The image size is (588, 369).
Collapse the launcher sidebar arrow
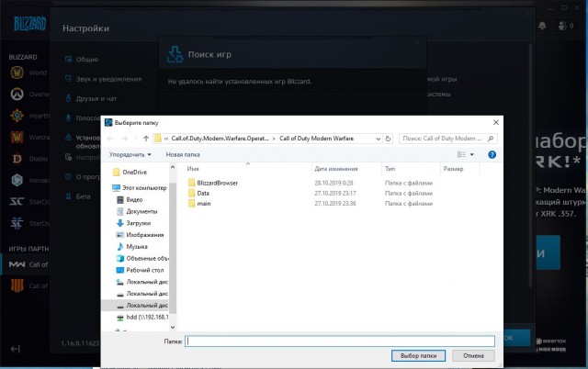click(15, 349)
